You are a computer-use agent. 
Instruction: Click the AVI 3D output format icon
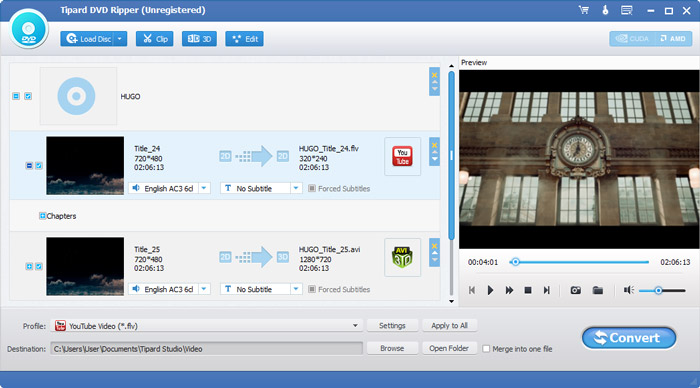point(402,257)
